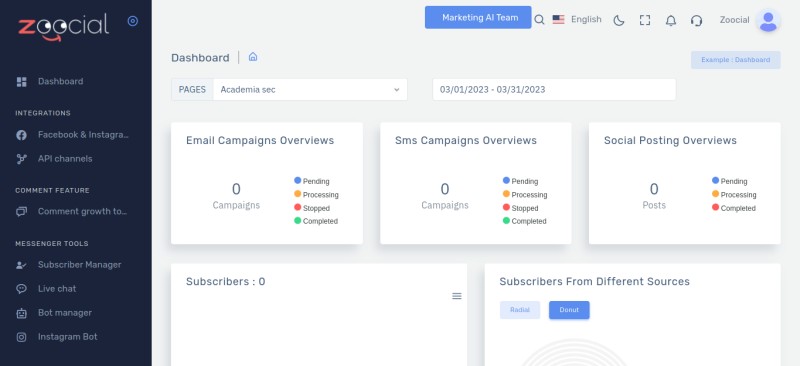Open the Dashboard grid icon in sidebar
Viewport: 800px width, 366px height.
pos(21,82)
